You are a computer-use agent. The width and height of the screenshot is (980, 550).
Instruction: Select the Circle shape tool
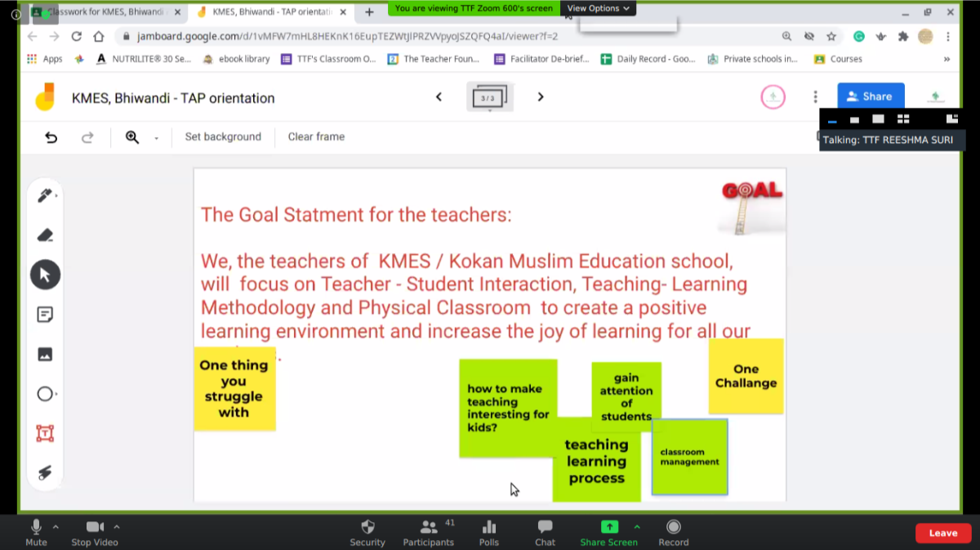pyautogui.click(x=45, y=394)
